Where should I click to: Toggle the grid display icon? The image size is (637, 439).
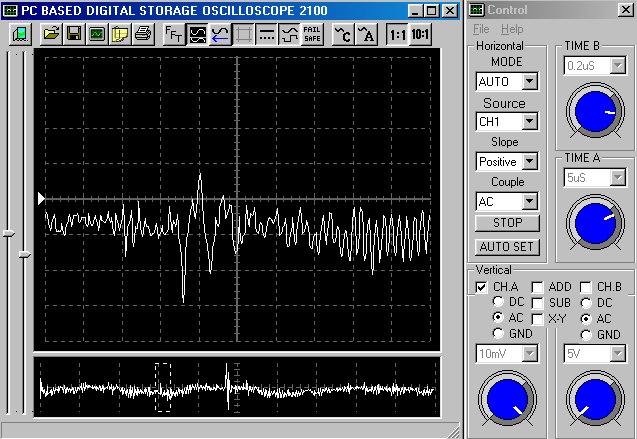243,33
